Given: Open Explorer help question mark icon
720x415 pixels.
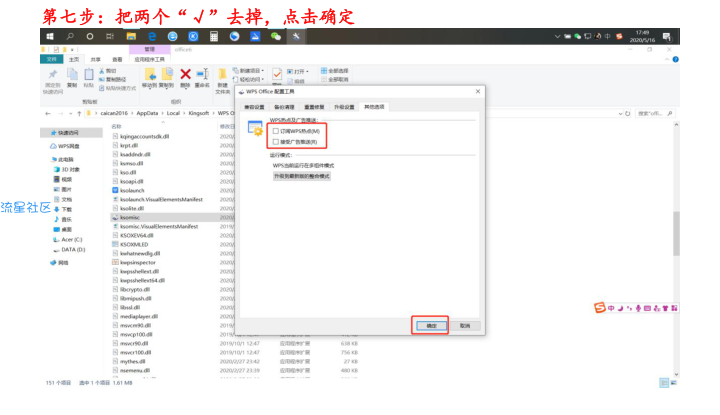Looking at the screenshot, I should [x=675, y=59].
